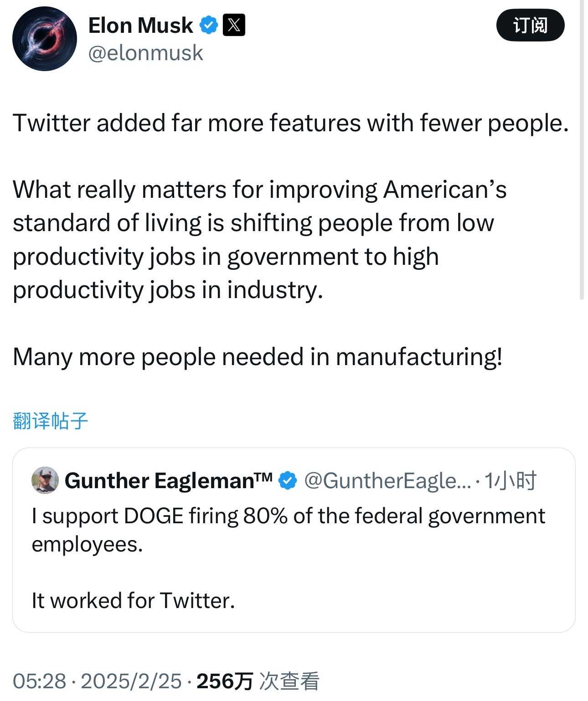The image size is (588, 701).
Task: Click "Many more people needed in manufacturing!" line
Action: pyautogui.click(x=258, y=356)
